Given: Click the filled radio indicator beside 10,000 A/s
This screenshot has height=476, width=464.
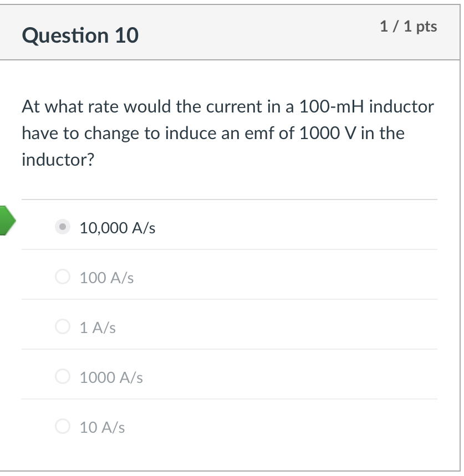Looking at the screenshot, I should point(62,227).
